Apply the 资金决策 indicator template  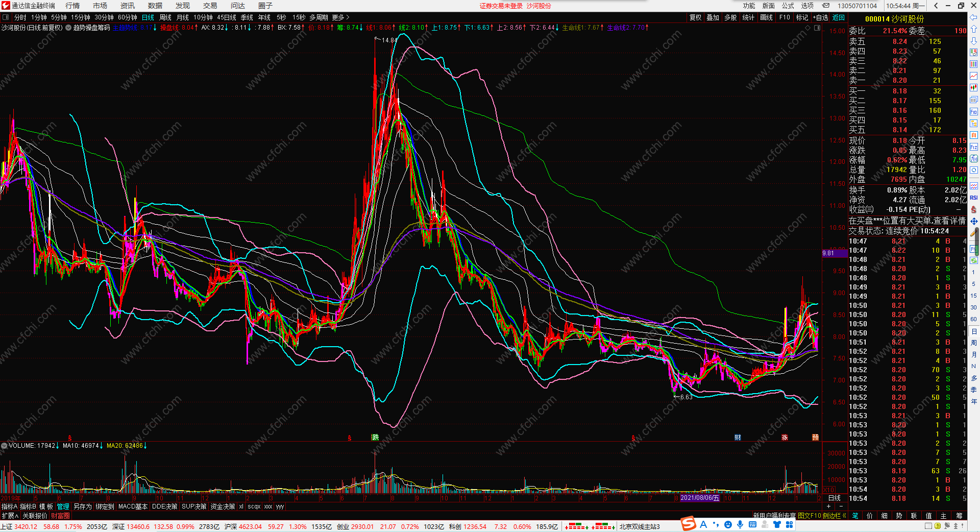pyautogui.click(x=223, y=506)
